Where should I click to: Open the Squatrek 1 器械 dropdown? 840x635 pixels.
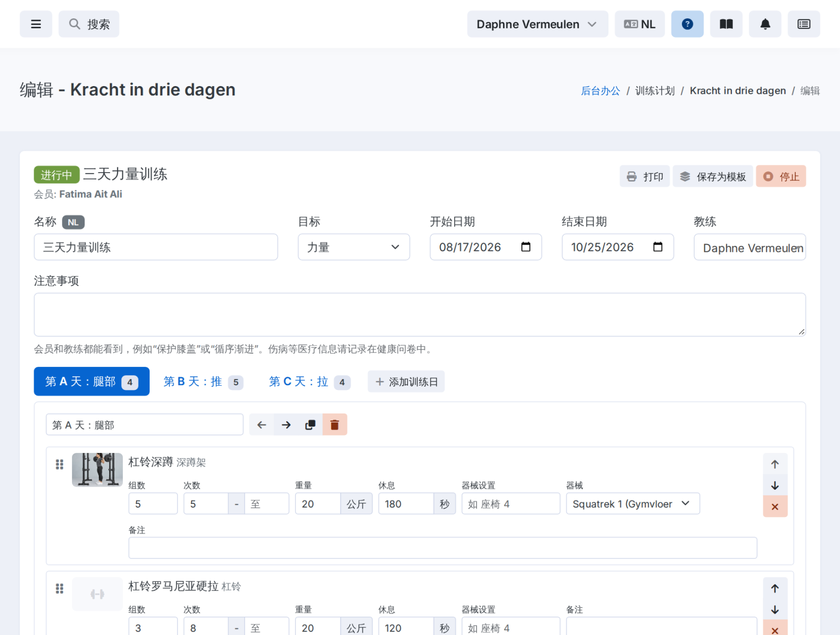click(x=633, y=504)
